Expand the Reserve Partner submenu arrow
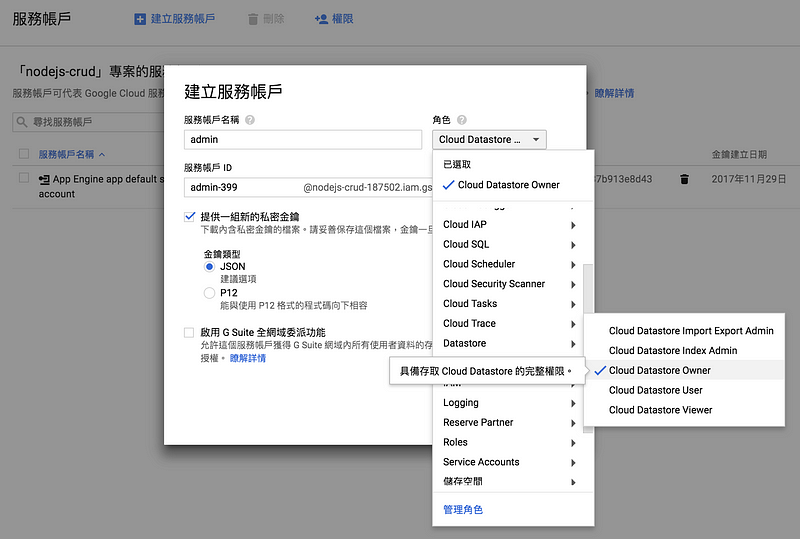The height and width of the screenshot is (539, 800). [x=573, y=423]
